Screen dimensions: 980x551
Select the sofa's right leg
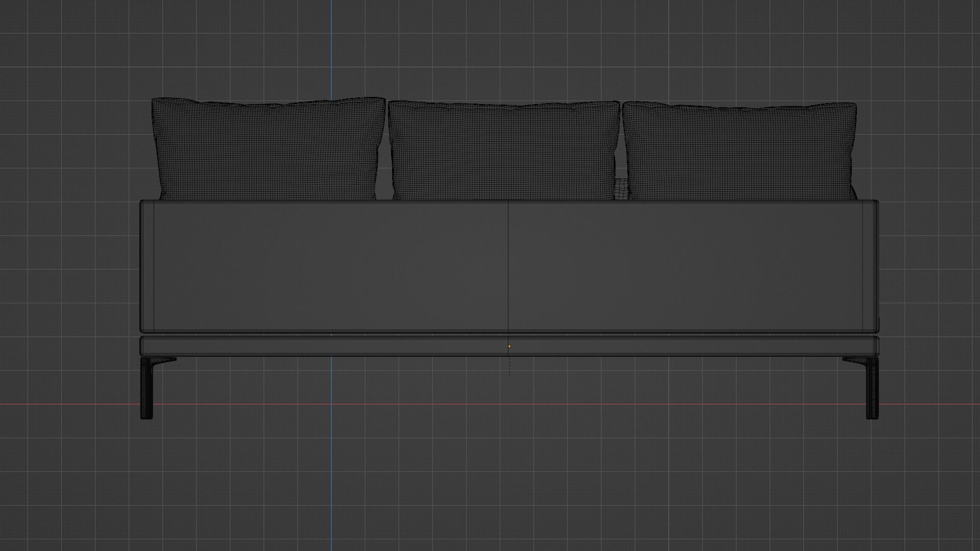point(872,390)
